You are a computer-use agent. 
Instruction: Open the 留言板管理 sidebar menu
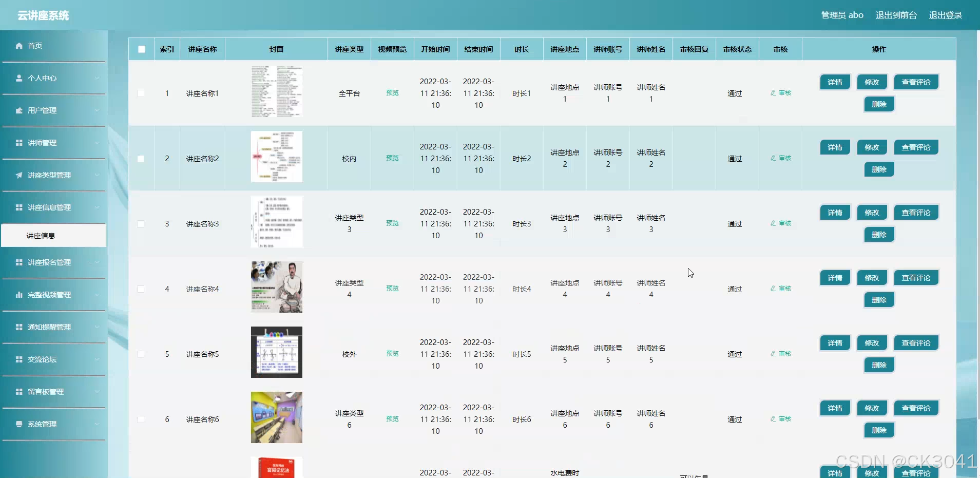tap(54, 392)
